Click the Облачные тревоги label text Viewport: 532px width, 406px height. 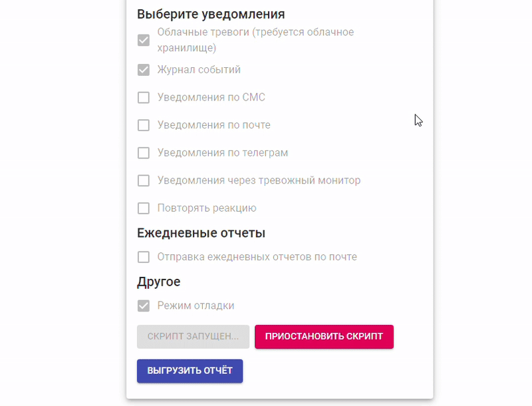255,33
